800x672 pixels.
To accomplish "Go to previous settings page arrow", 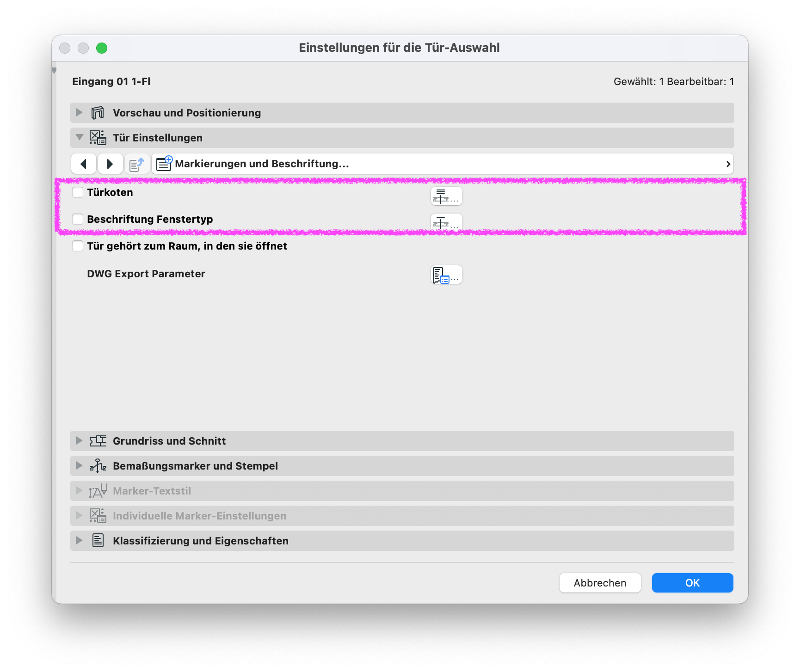I will [x=84, y=164].
